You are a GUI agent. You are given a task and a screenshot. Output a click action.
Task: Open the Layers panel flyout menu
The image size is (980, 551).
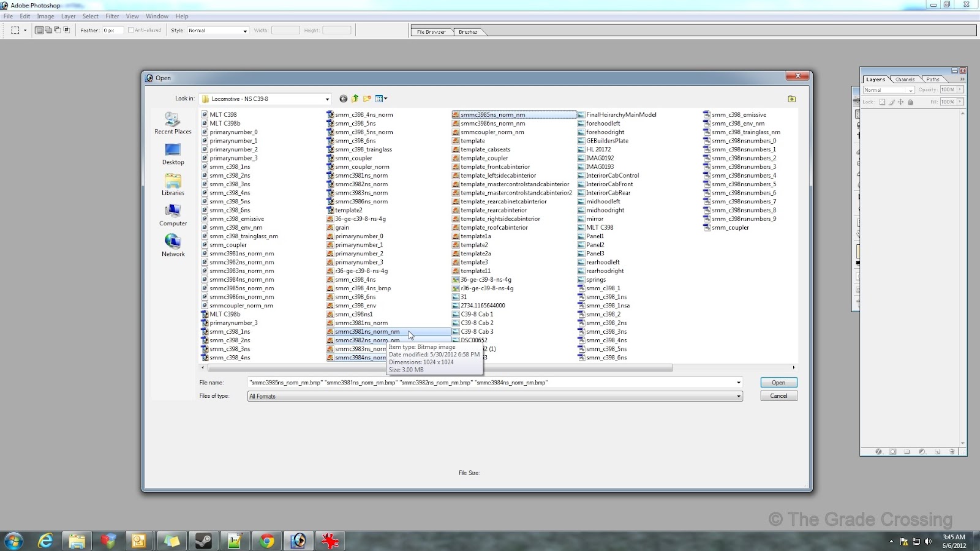(962, 79)
